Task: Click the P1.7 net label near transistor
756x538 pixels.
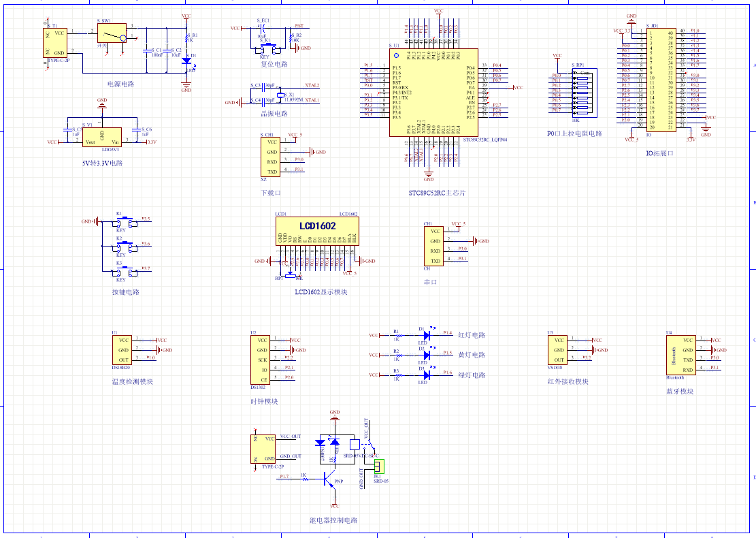Action: (284, 476)
